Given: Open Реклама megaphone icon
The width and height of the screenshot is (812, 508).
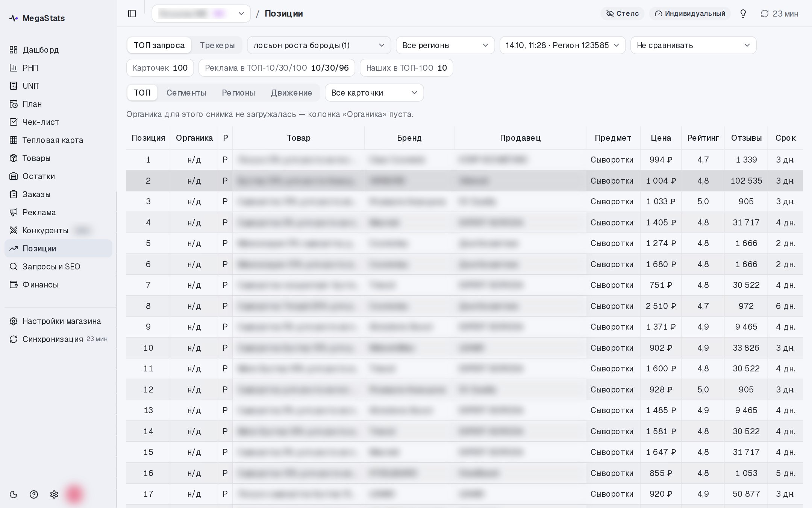Looking at the screenshot, I should point(14,212).
